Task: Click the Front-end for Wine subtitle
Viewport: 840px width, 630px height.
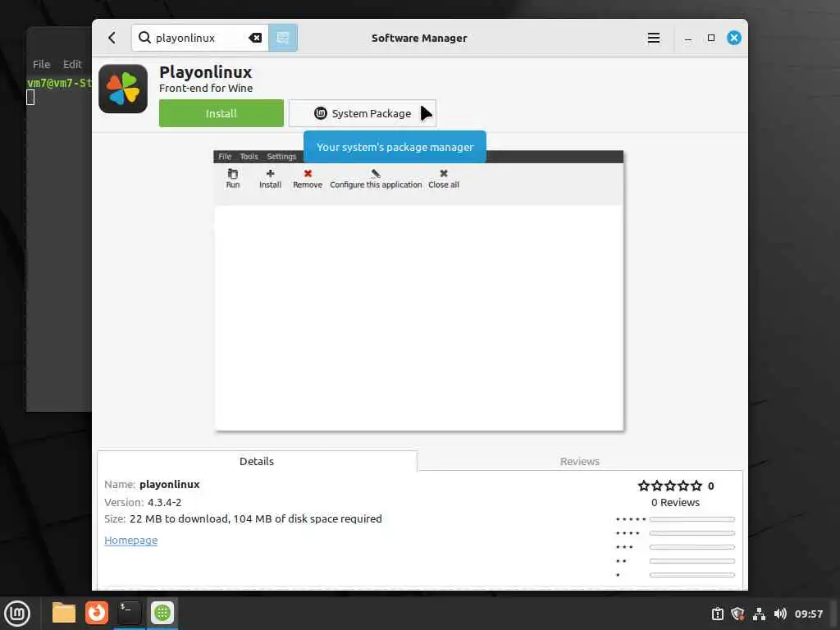Action: point(206,88)
